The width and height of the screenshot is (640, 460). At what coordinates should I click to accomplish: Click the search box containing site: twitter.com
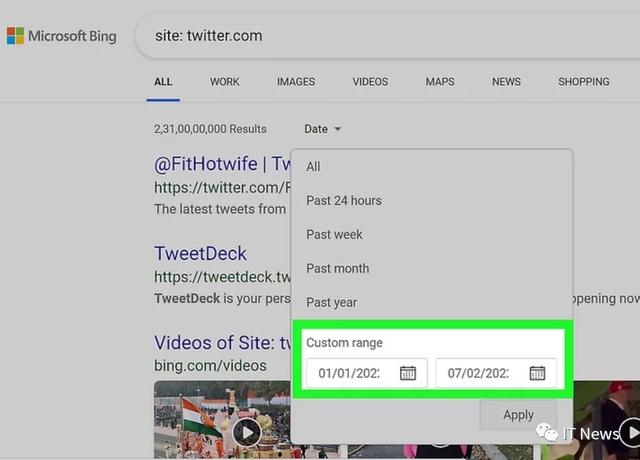380,36
